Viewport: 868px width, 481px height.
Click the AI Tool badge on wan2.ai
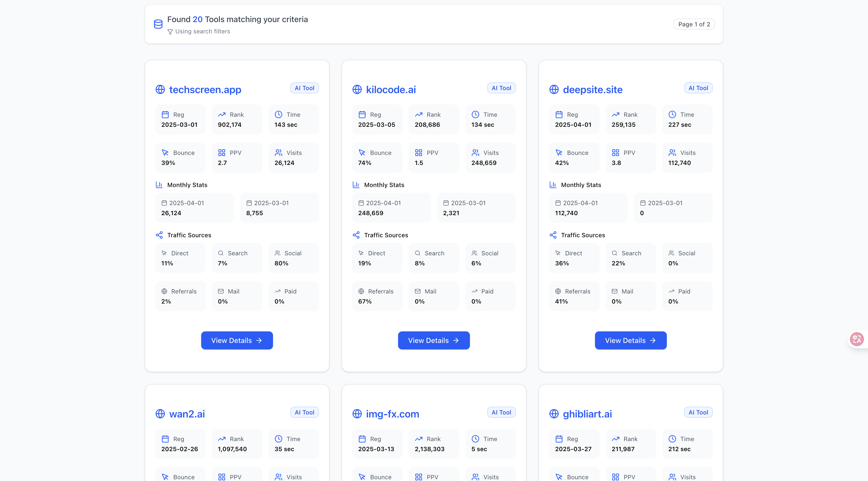pyautogui.click(x=304, y=412)
